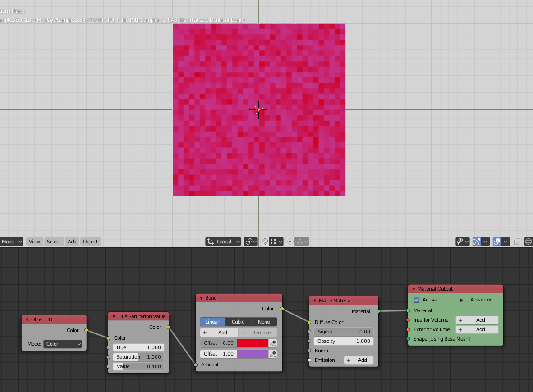Click the proportional editing circle icon
The image size is (533, 392).
[x=290, y=242]
